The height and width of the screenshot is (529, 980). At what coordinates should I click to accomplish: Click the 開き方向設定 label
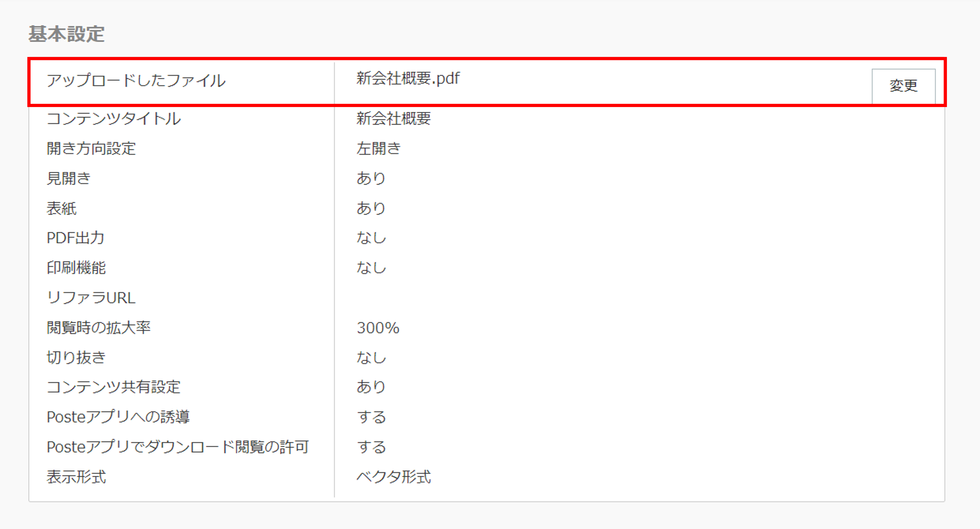91,149
